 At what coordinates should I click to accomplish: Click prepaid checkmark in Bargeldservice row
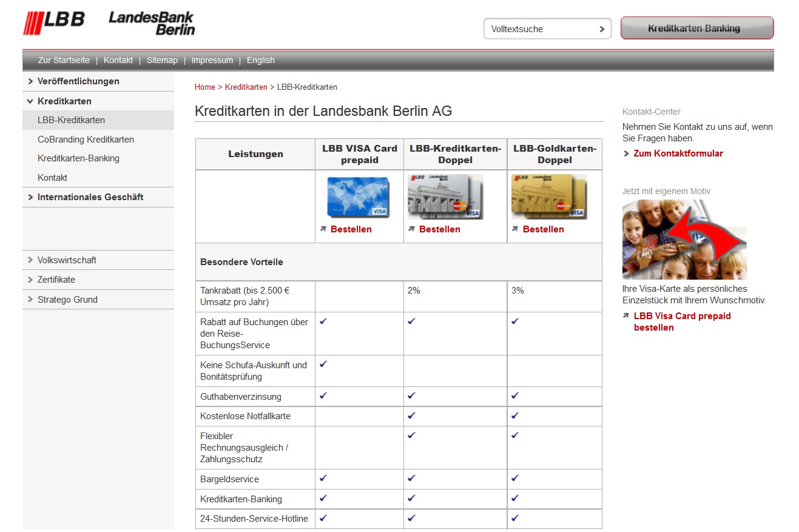[323, 478]
